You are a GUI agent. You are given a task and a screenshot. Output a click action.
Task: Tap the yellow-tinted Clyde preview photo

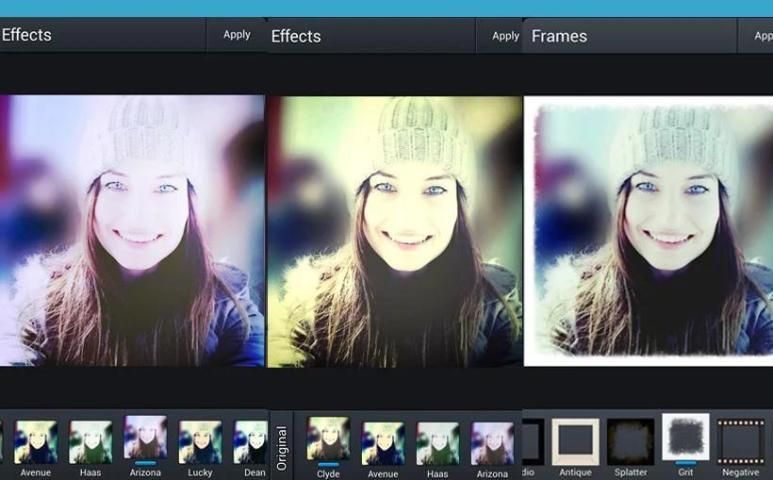coord(394,230)
